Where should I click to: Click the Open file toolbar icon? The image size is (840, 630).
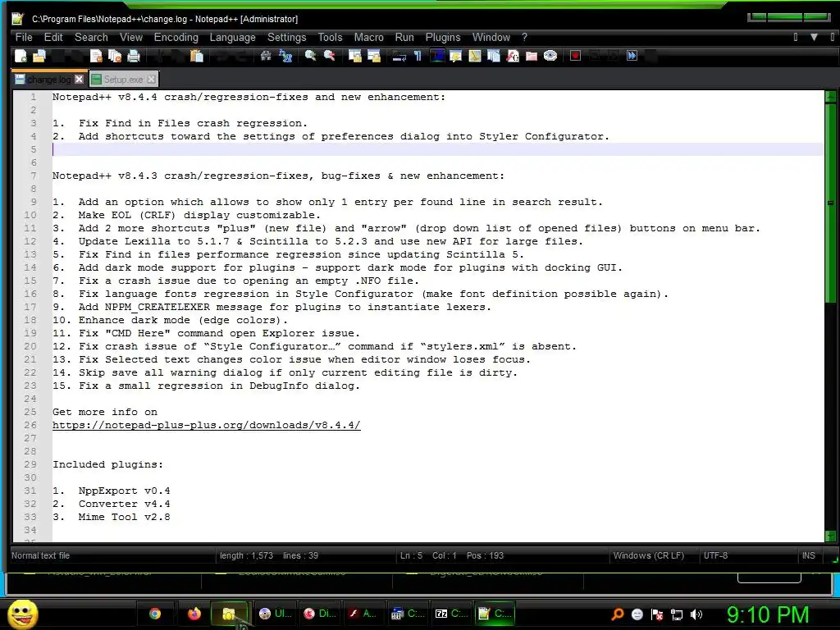(39, 56)
